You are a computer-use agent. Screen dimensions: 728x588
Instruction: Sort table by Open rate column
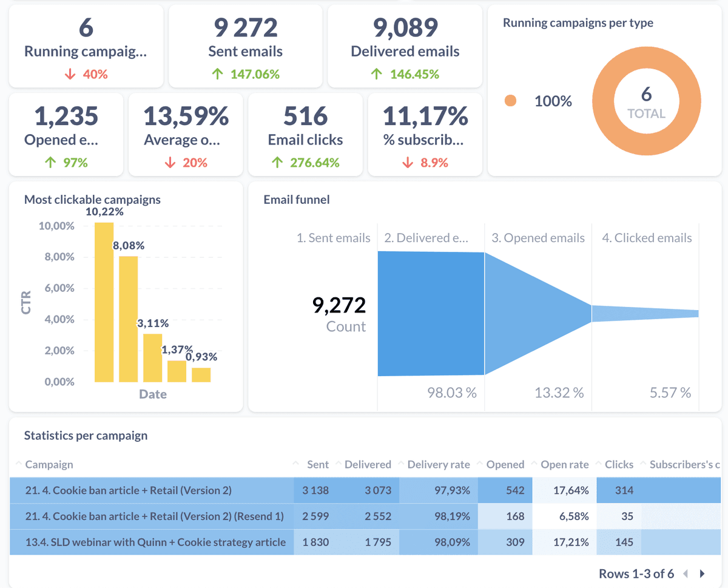(x=564, y=465)
